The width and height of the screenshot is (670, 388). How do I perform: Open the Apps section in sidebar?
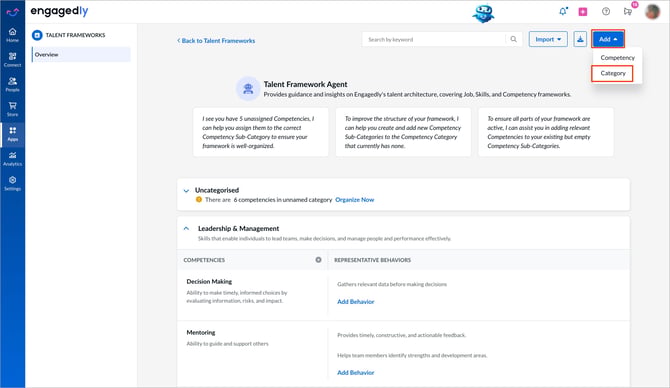[12, 134]
